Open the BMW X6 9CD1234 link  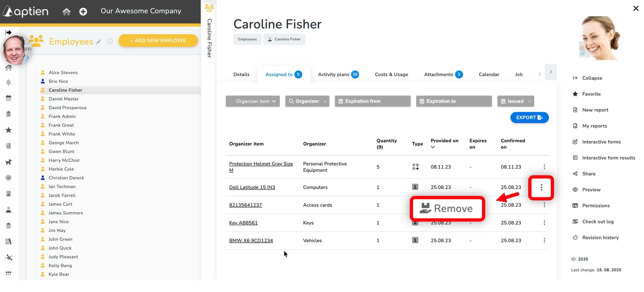click(x=251, y=241)
